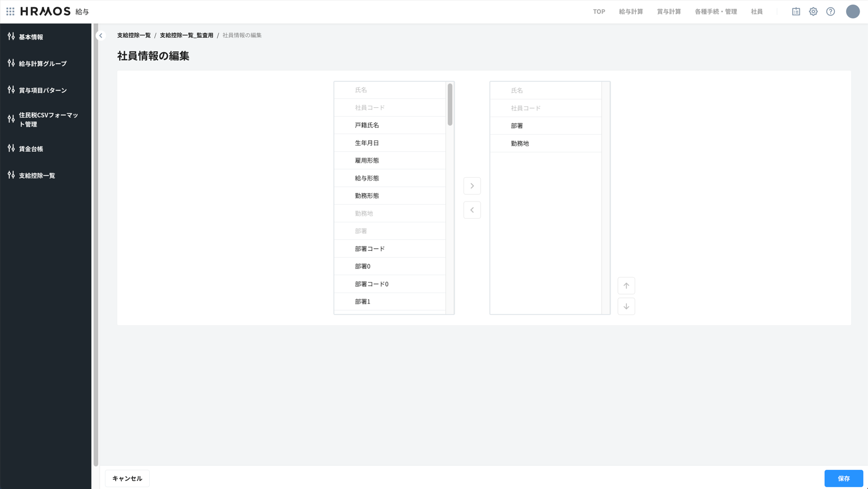The width and height of the screenshot is (868, 489).
Task: Click the help question mark icon
Action: 831,11
